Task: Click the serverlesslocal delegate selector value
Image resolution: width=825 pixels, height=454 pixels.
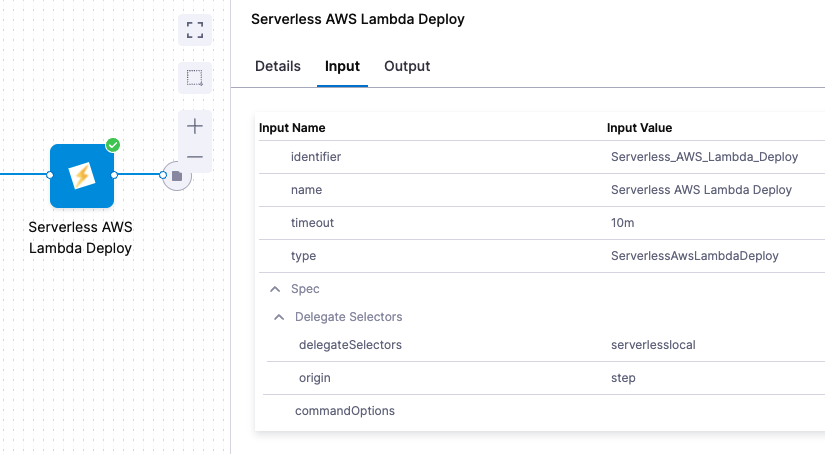Action: [653, 345]
